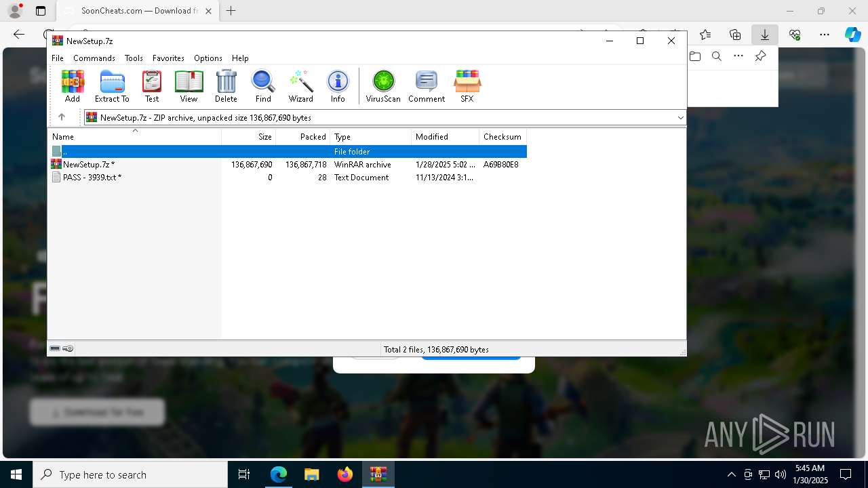Image resolution: width=868 pixels, height=488 pixels.
Task: Click browser Downloads icon
Action: 764,35
